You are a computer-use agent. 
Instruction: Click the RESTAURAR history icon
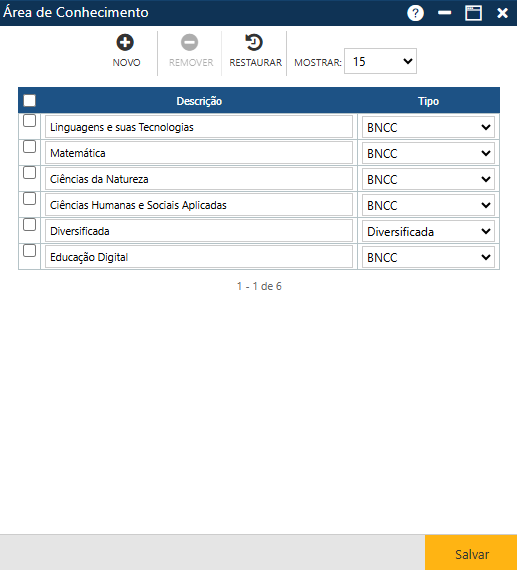coord(254,43)
